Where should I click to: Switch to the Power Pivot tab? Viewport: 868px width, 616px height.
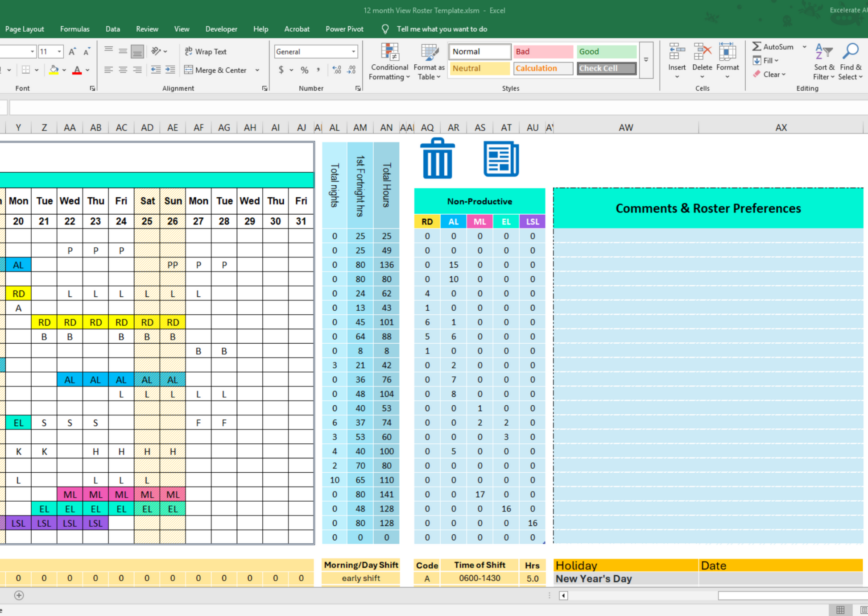(x=344, y=29)
